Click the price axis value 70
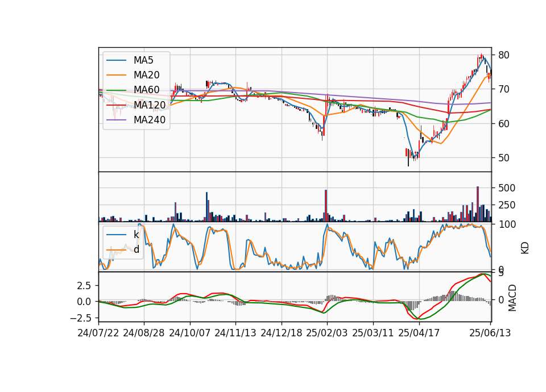Image resolution: width=546 pixels, height=392 pixels. point(504,89)
